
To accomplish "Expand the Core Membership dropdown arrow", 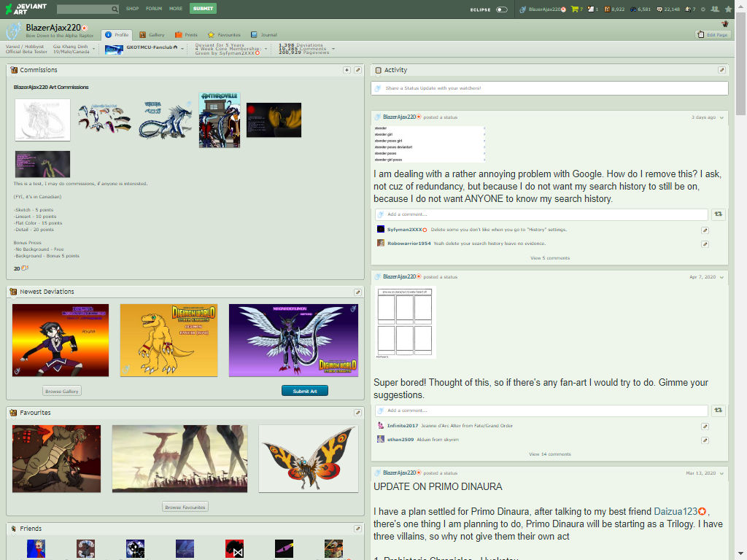I will tap(266, 49).
